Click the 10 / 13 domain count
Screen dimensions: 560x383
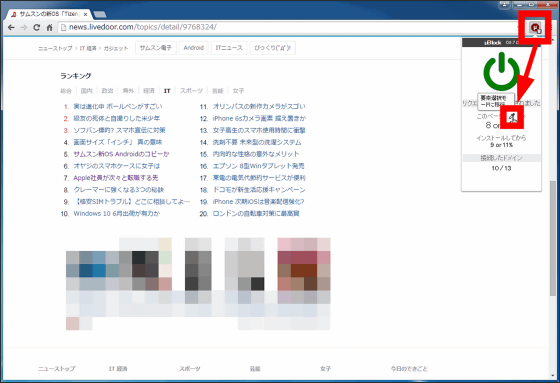tap(501, 168)
